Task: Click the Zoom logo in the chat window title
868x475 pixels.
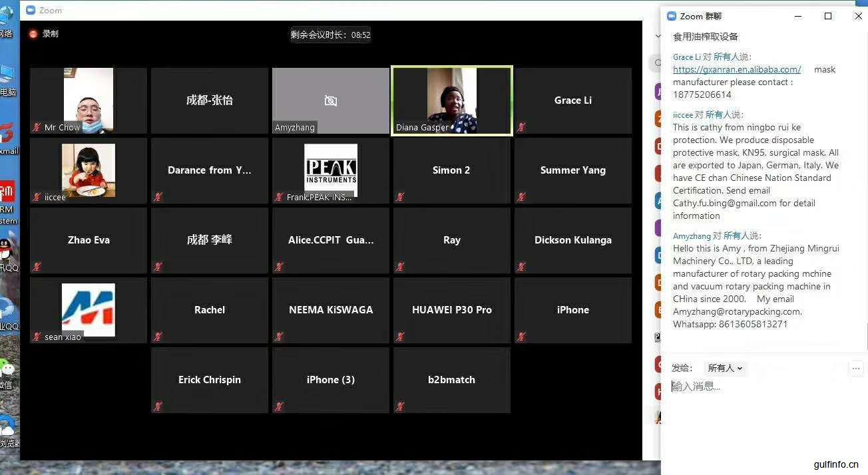Action: pyautogui.click(x=672, y=16)
